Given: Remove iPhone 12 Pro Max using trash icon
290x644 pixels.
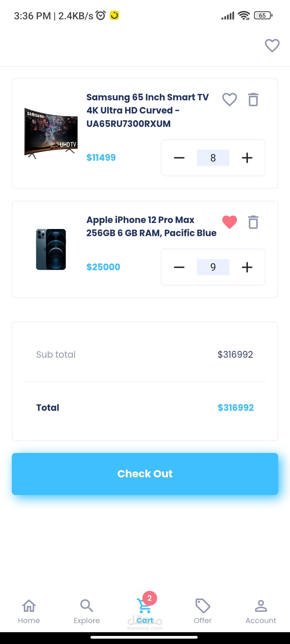Looking at the screenshot, I should pos(253,222).
